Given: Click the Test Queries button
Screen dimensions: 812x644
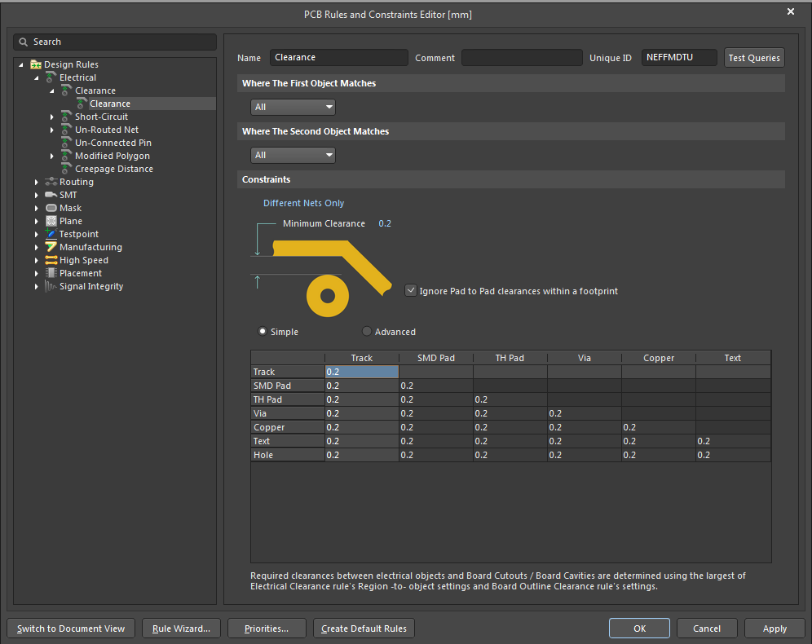Looking at the screenshot, I should tap(753, 57).
